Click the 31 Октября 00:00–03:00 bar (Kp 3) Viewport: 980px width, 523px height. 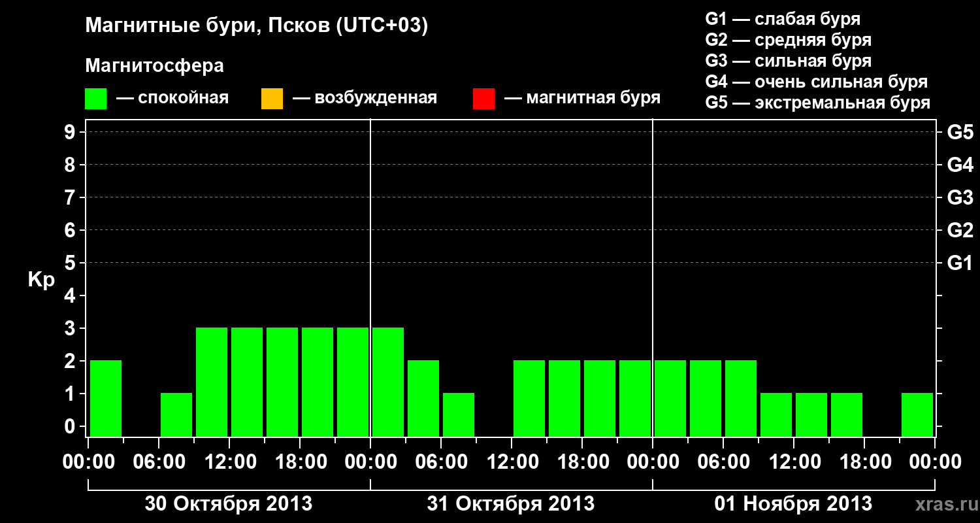click(x=388, y=382)
